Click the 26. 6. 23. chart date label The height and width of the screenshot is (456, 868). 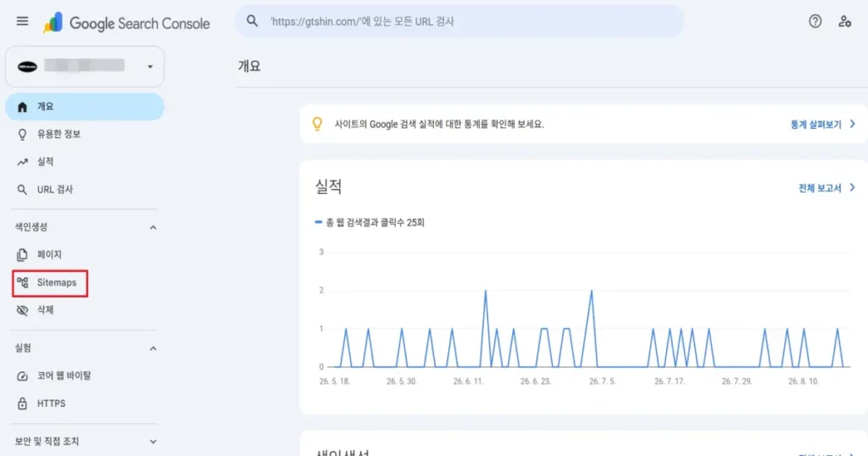coord(536,381)
